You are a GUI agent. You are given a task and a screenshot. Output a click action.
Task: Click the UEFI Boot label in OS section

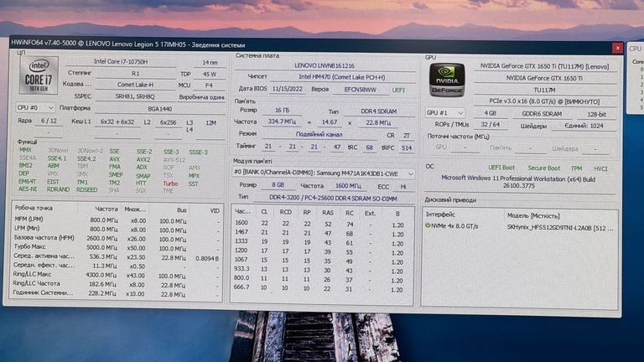pos(501,168)
